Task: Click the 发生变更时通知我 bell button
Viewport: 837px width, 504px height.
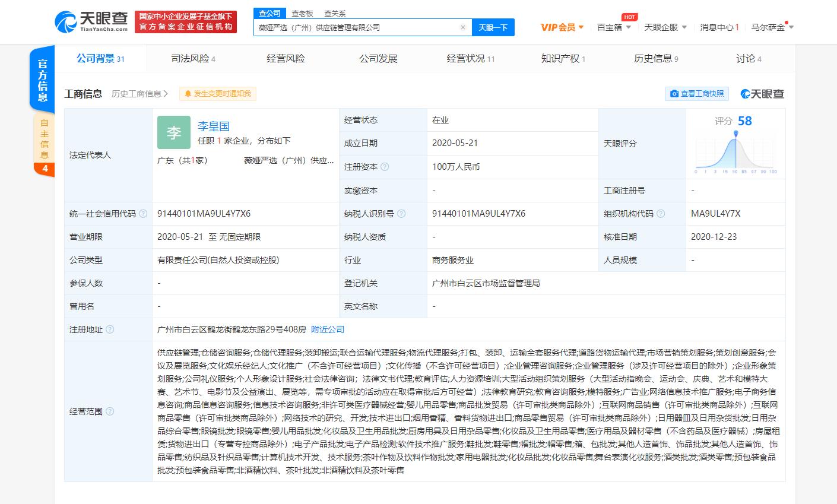Action: pos(218,94)
